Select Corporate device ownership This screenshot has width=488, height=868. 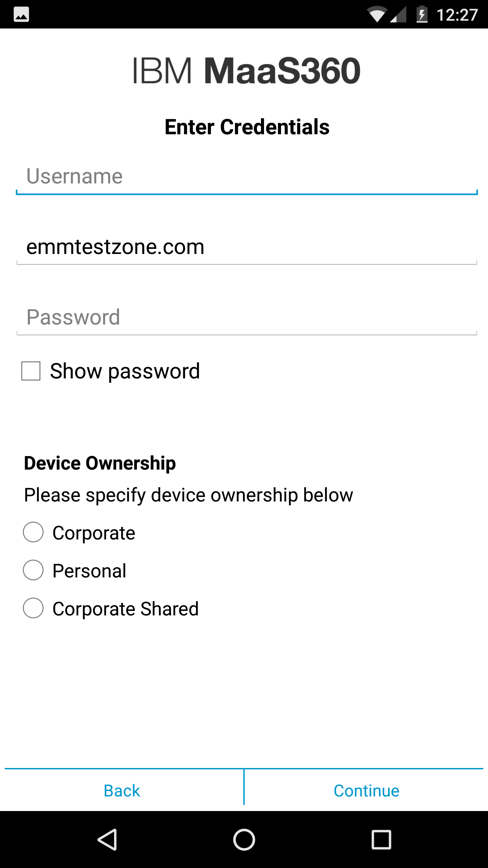click(33, 532)
